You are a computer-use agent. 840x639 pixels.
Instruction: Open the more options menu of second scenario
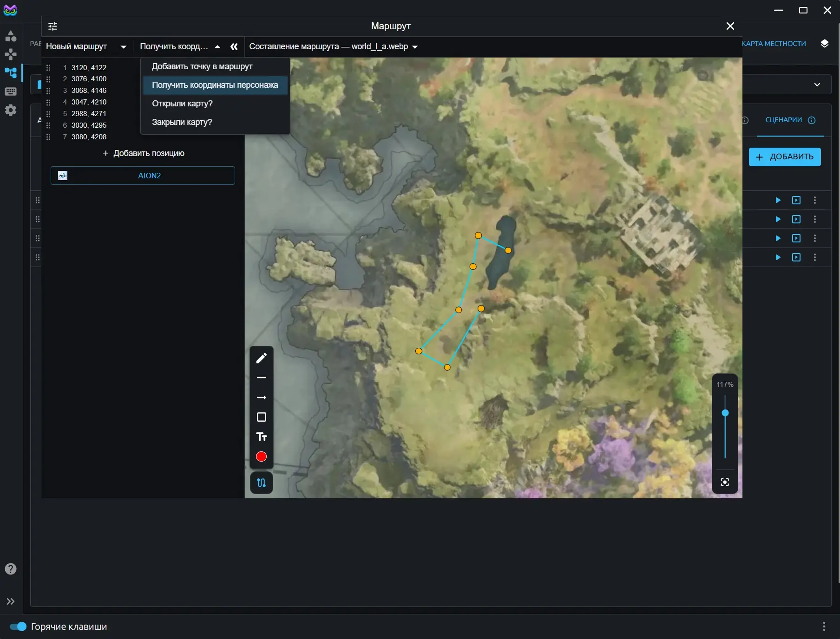[815, 219]
